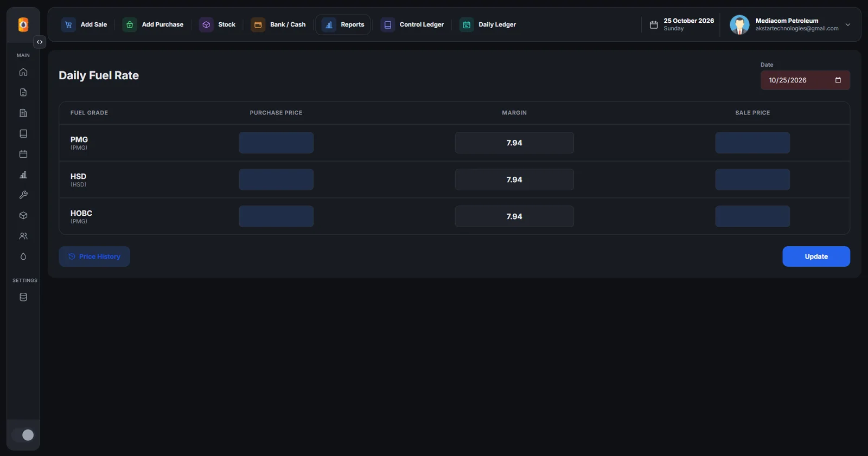
Task: Open Control Ledger from top bar
Action: coord(413,24)
